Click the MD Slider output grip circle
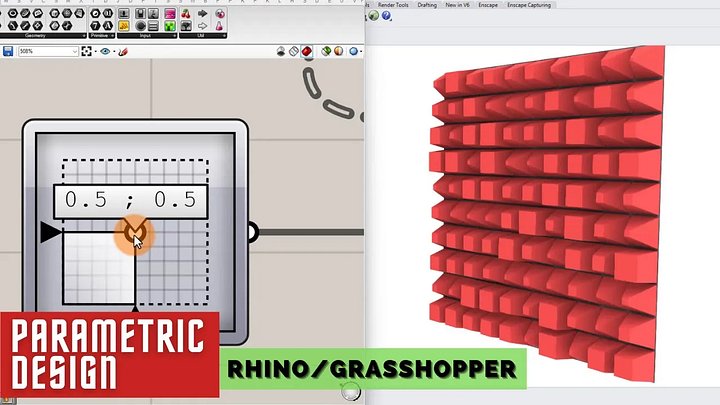Viewport: 720px width, 405px height. click(x=252, y=232)
